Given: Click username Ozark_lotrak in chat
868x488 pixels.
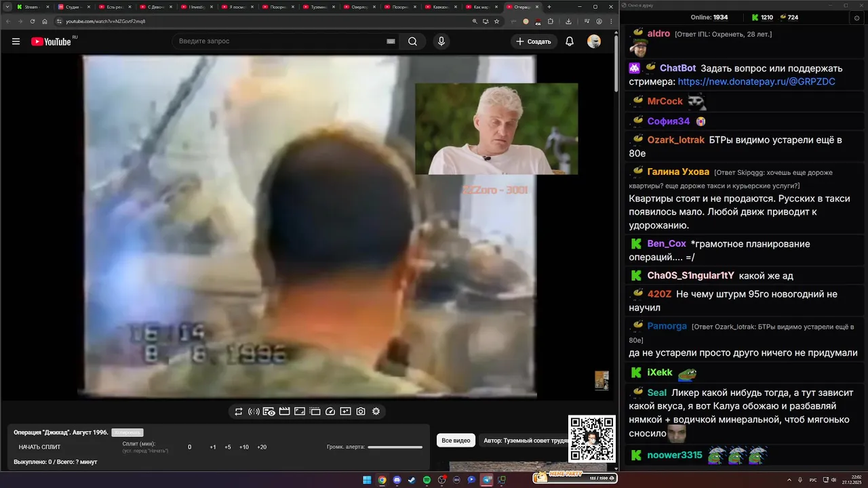Looking at the screenshot, I should point(676,140).
